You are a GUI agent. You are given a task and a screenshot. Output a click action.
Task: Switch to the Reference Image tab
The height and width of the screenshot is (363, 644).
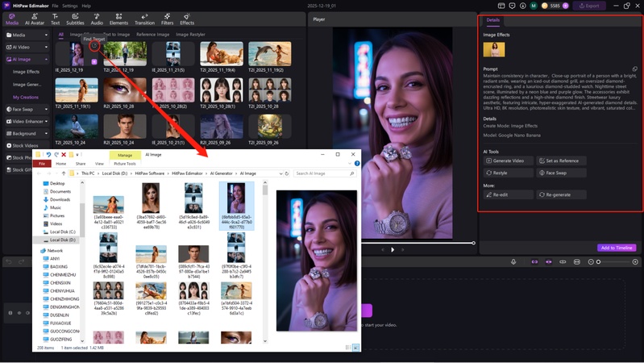coord(152,35)
